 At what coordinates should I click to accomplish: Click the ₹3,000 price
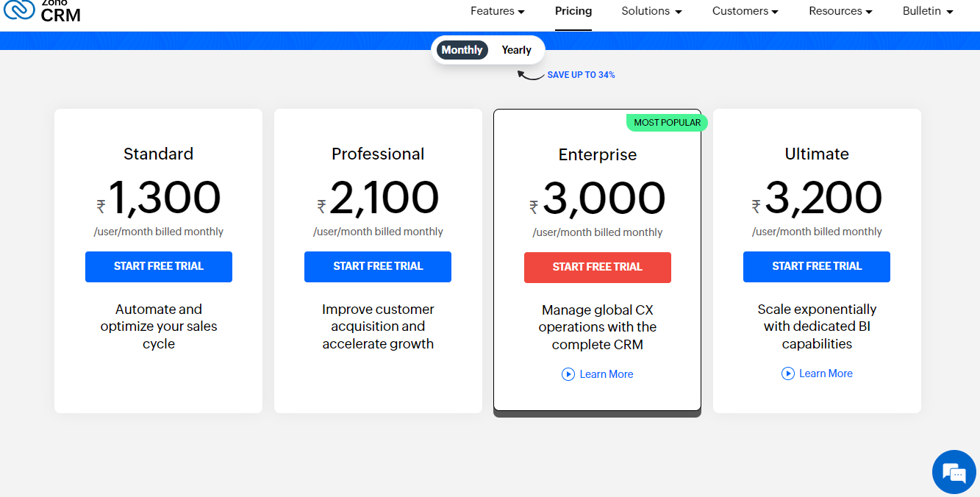[598, 199]
